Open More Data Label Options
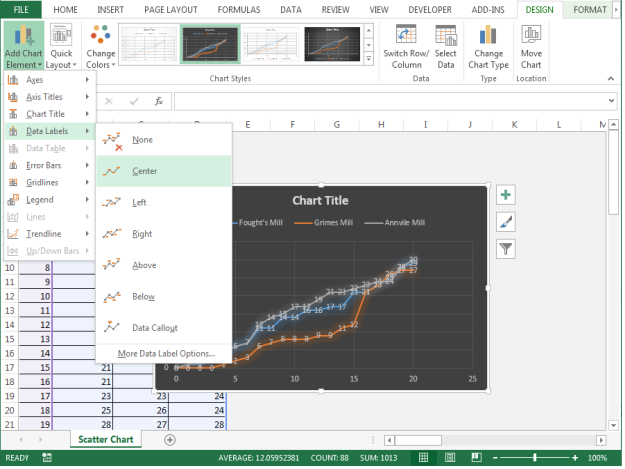The height and width of the screenshot is (469, 625). click(166, 354)
